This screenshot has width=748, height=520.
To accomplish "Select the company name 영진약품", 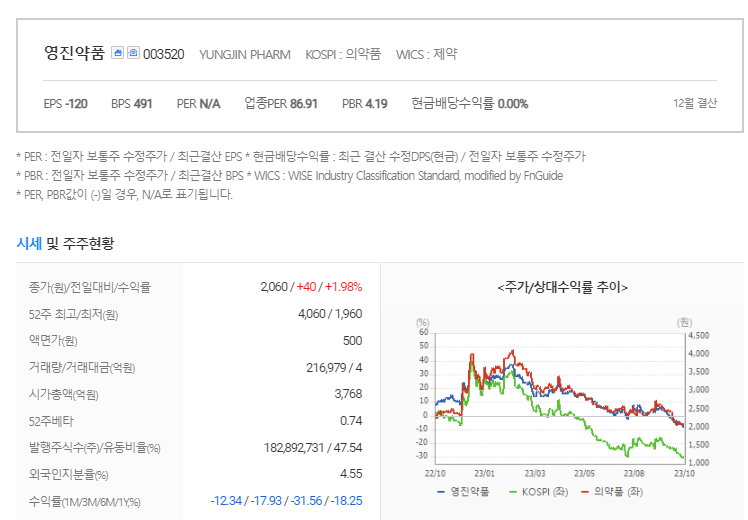I will tap(74, 53).
